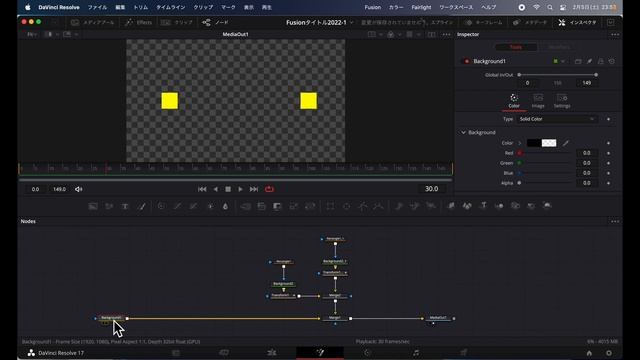Toggle keyframe diamond for Color parameter

(608, 143)
